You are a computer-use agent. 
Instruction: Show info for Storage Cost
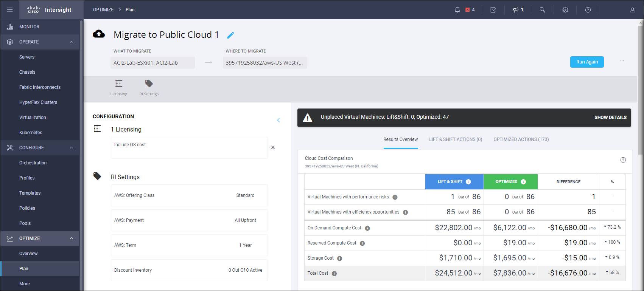pyautogui.click(x=339, y=258)
